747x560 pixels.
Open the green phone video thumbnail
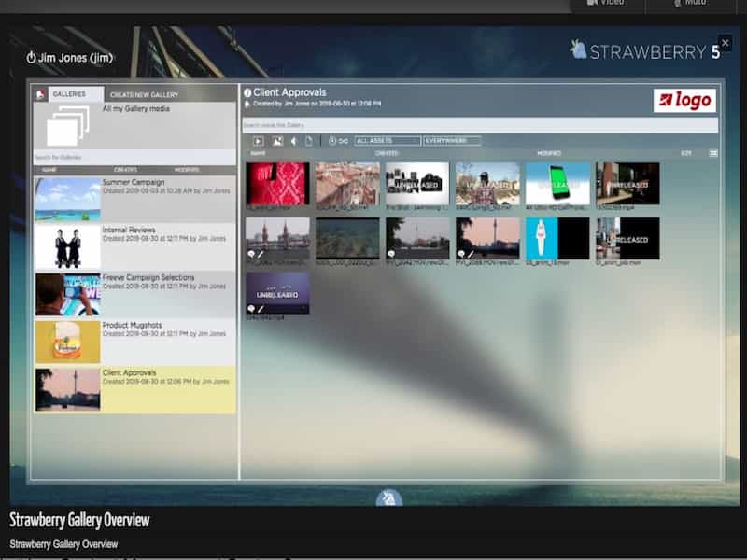557,183
